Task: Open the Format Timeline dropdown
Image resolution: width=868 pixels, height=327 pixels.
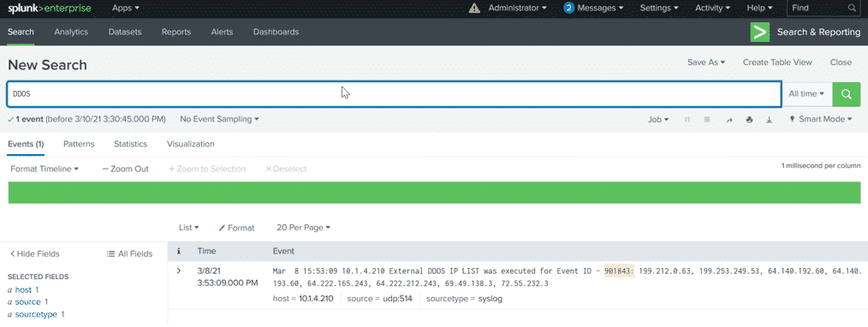Action: point(45,169)
